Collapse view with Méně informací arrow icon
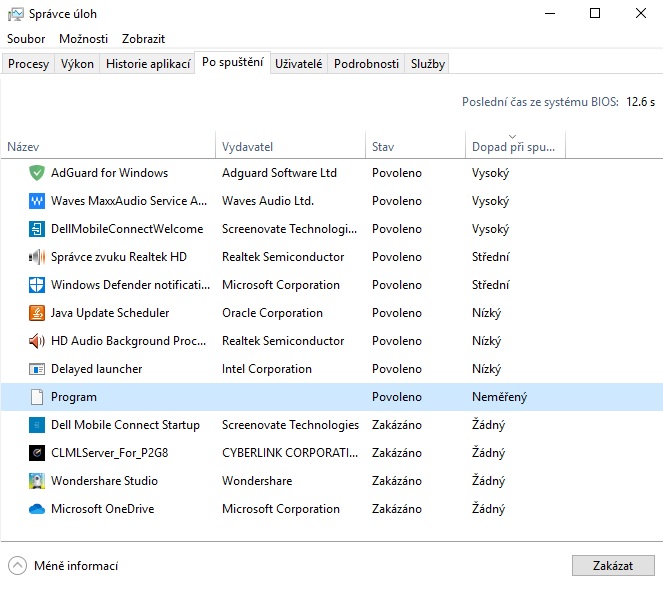 coord(17,566)
